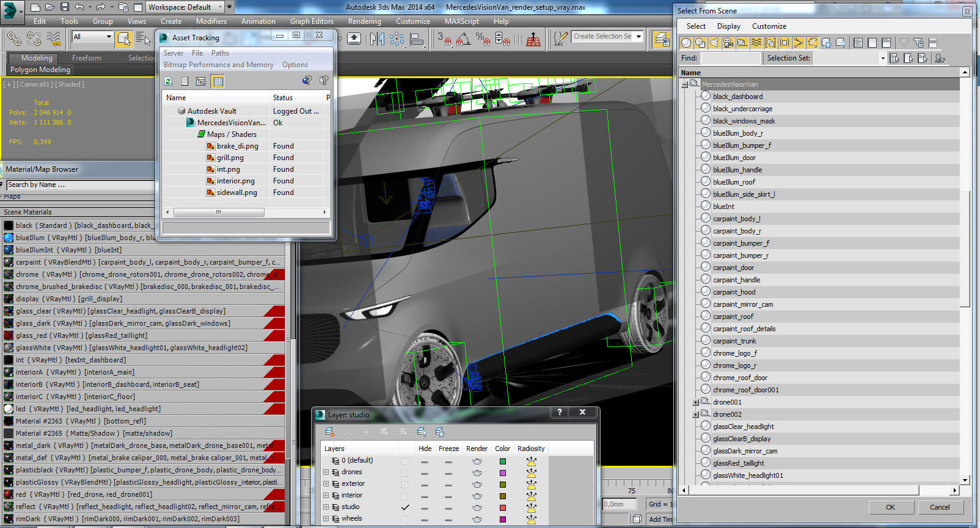The image size is (980, 528).
Task: Click OK in Select From Scene
Action: pyautogui.click(x=891, y=507)
